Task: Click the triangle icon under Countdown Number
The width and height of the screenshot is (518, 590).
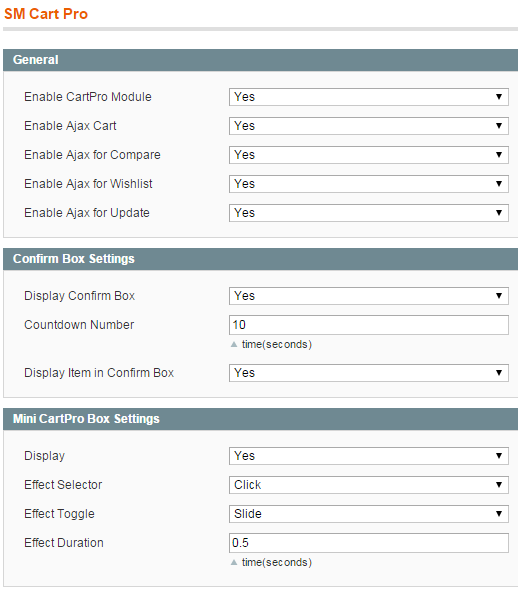Action: coord(234,344)
